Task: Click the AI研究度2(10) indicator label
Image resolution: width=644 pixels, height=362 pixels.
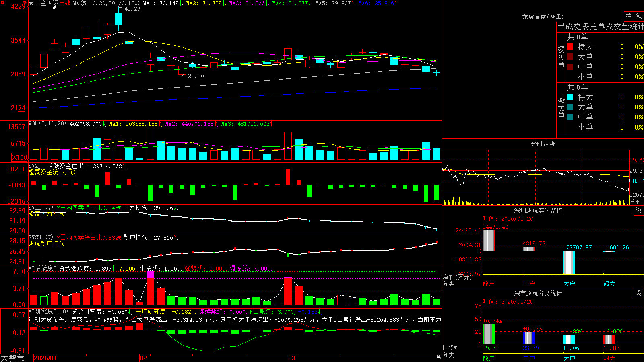Action: click(x=49, y=311)
